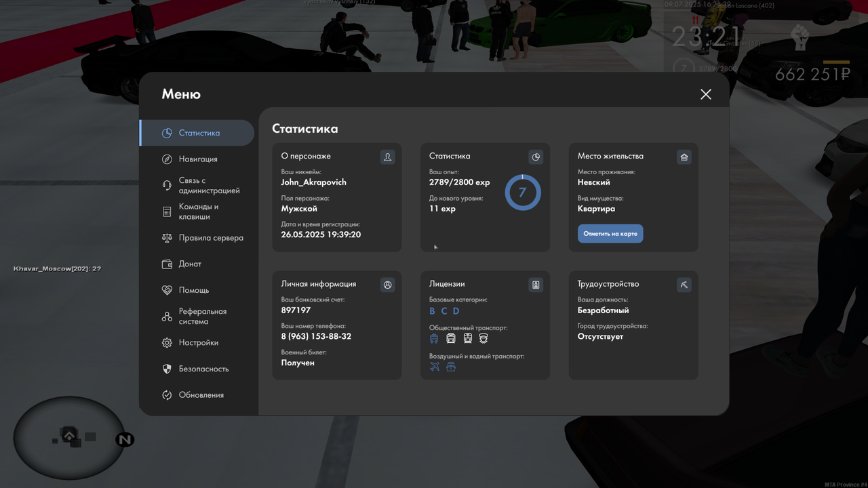Click the checkmark badge icon beside Обновления
Screen dimensions: 868x488
point(167,395)
